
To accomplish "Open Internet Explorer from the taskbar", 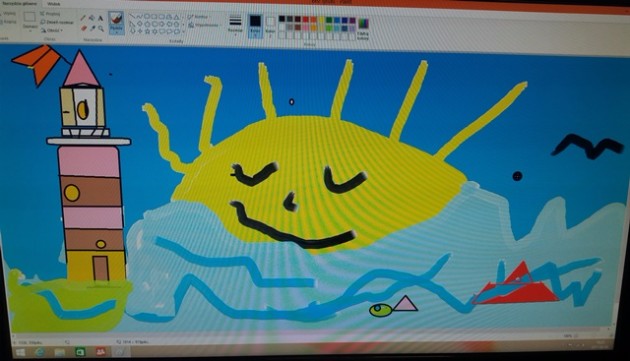I will coord(39,352).
